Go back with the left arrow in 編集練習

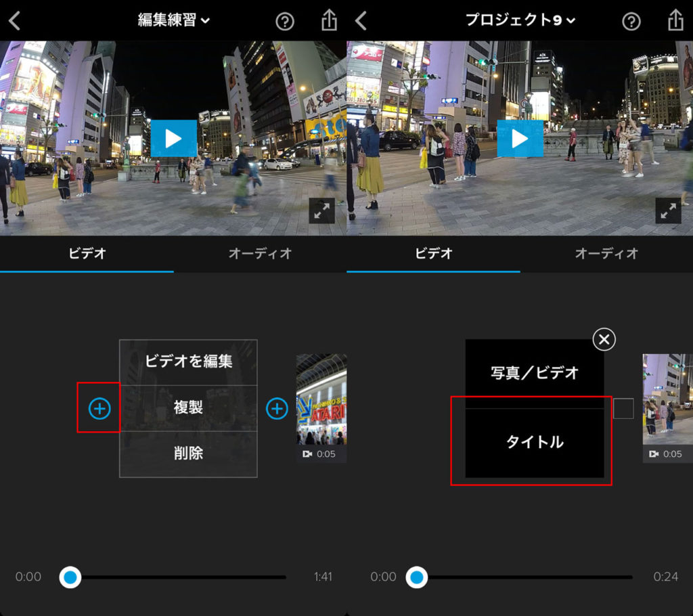14,21
